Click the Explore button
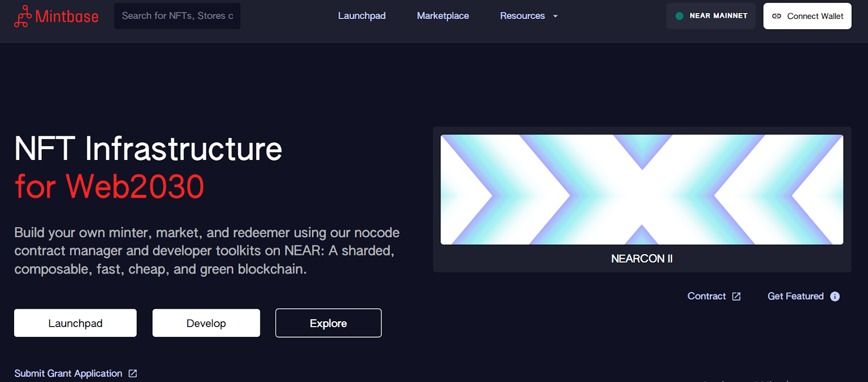This screenshot has width=868, height=382. [x=328, y=323]
